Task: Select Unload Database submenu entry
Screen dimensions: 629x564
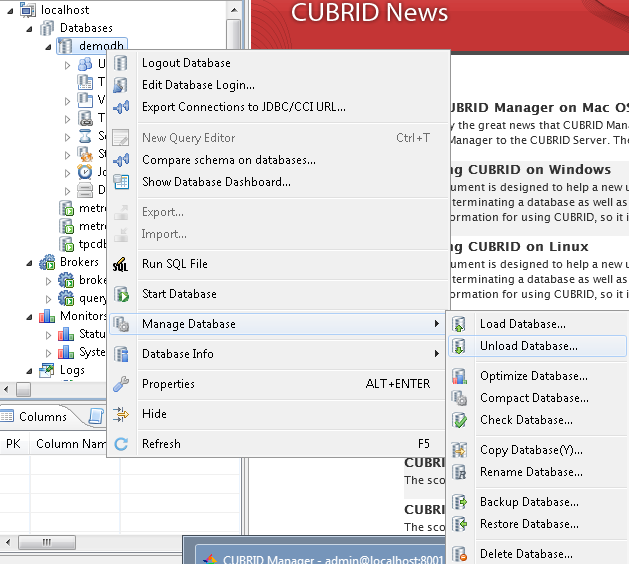Action: point(537,346)
